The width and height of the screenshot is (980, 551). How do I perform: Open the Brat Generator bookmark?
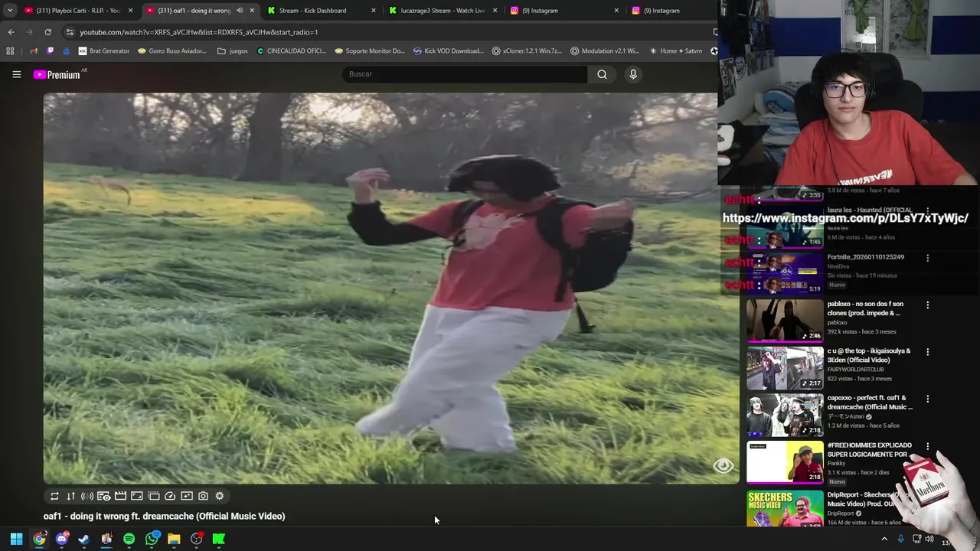(104, 51)
